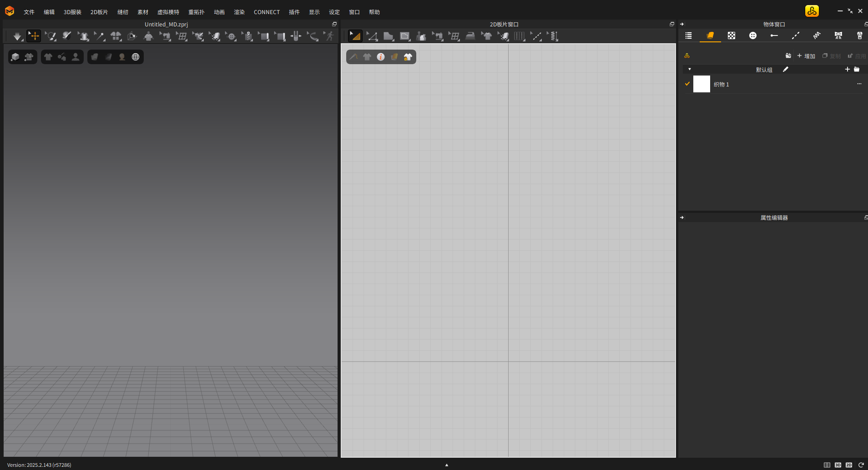This screenshot has width=868, height=470.
Task: Click the pencil icon to rename 默认组
Action: (x=786, y=69)
